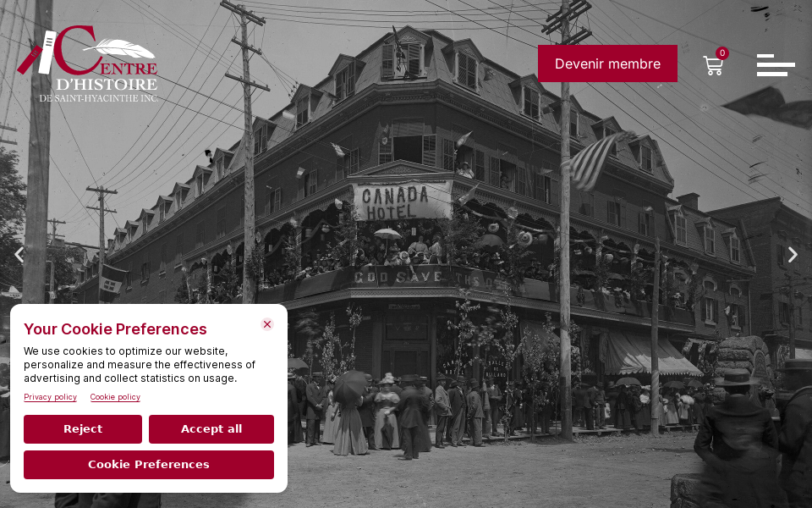Image resolution: width=812 pixels, height=508 pixels.
Task: Click the cookie usage description text
Action: [140, 365]
